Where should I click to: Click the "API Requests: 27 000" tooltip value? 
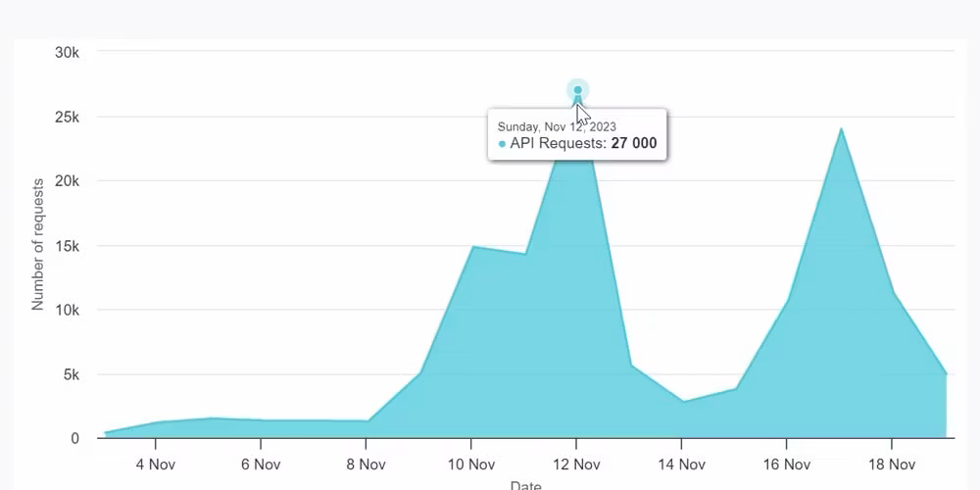583,144
